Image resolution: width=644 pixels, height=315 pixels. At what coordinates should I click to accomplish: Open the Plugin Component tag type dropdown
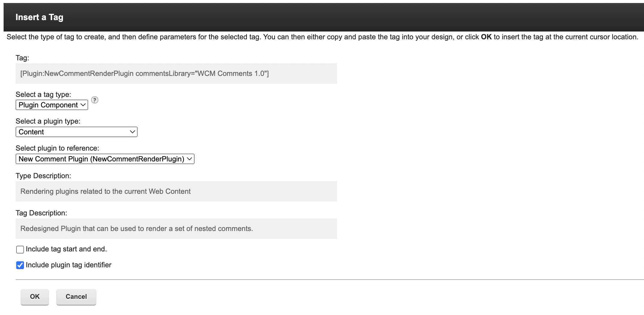[x=52, y=105]
